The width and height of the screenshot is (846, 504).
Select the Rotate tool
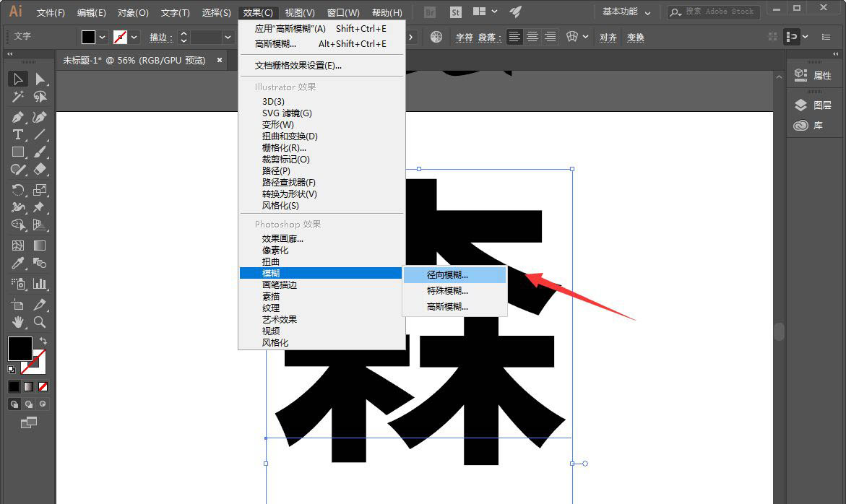click(18, 190)
